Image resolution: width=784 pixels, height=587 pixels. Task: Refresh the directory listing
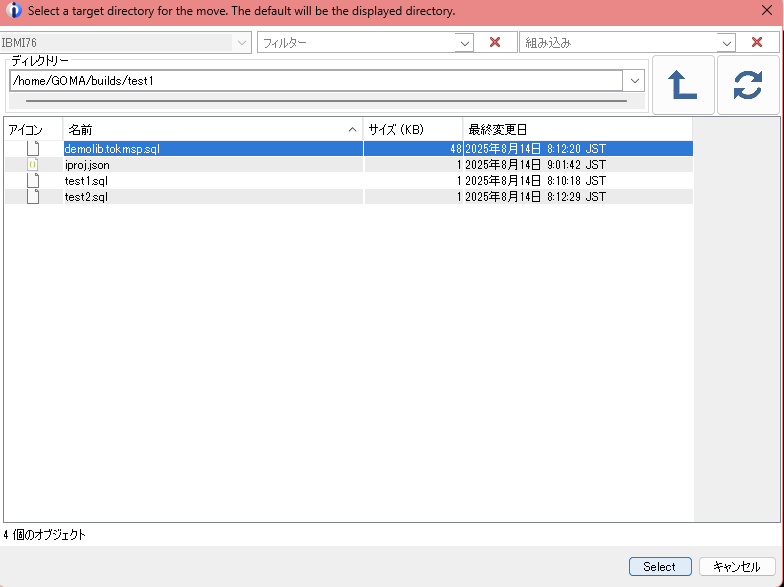click(x=748, y=85)
